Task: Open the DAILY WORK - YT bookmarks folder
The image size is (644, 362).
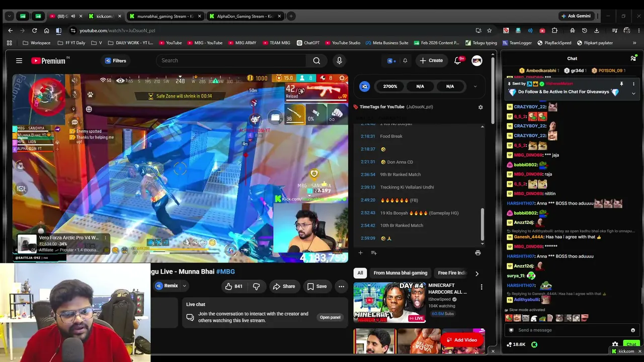Action: 130,43
